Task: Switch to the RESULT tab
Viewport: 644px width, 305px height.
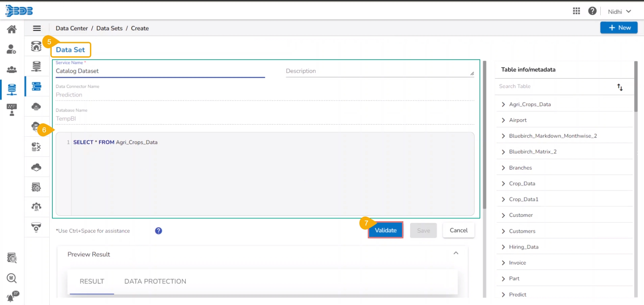Action: point(92,282)
